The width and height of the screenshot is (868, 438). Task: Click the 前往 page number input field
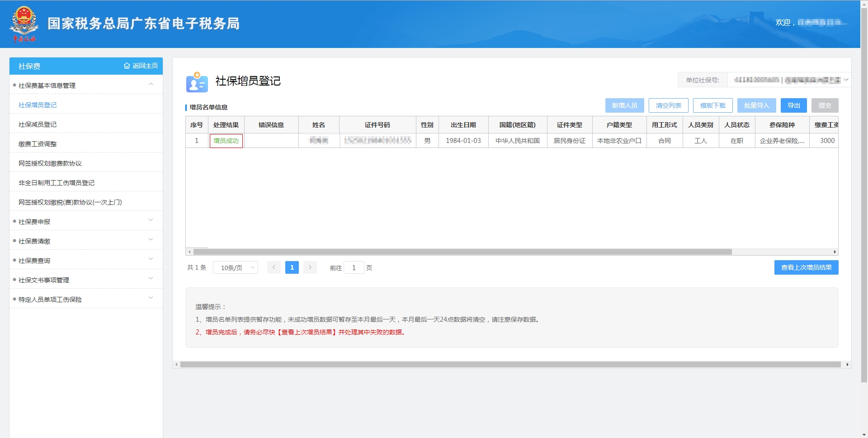pyautogui.click(x=354, y=268)
